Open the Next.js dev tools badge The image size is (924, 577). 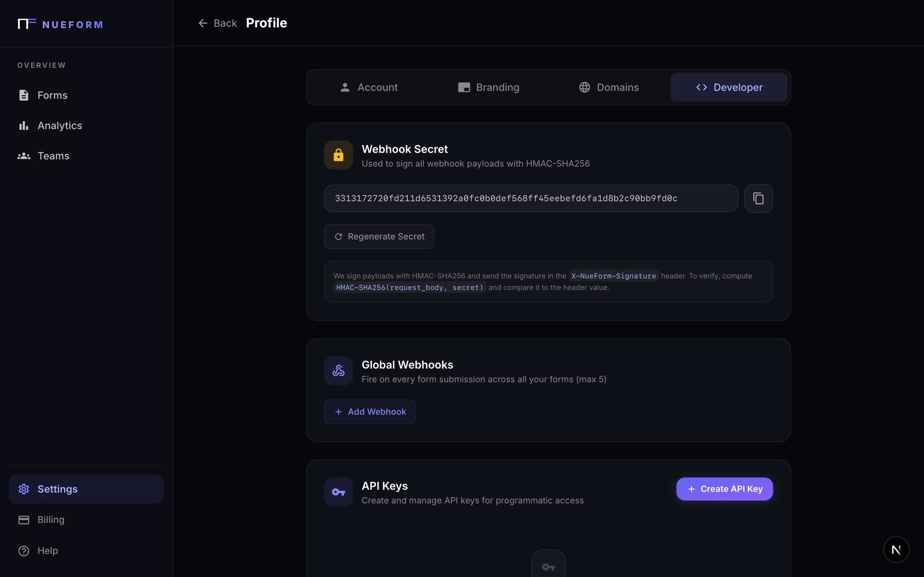pos(896,550)
